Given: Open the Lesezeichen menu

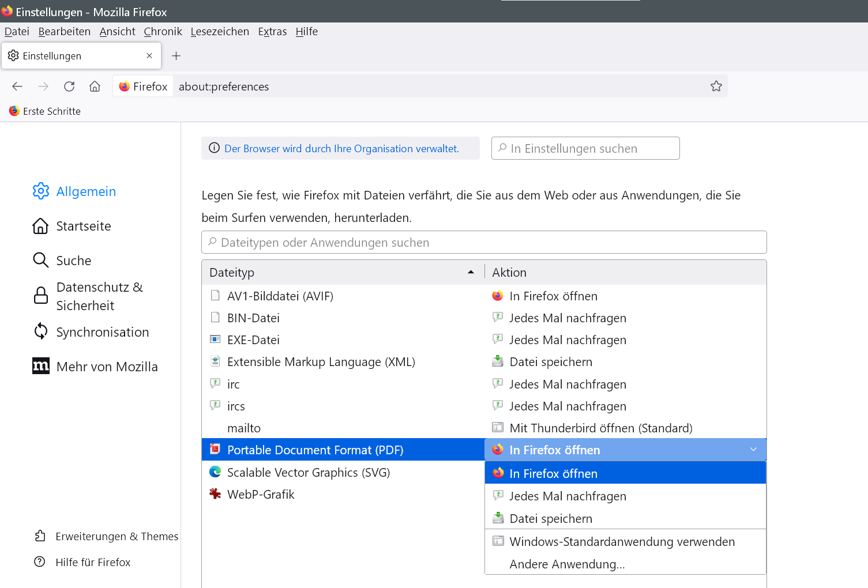Looking at the screenshot, I should pyautogui.click(x=220, y=32).
